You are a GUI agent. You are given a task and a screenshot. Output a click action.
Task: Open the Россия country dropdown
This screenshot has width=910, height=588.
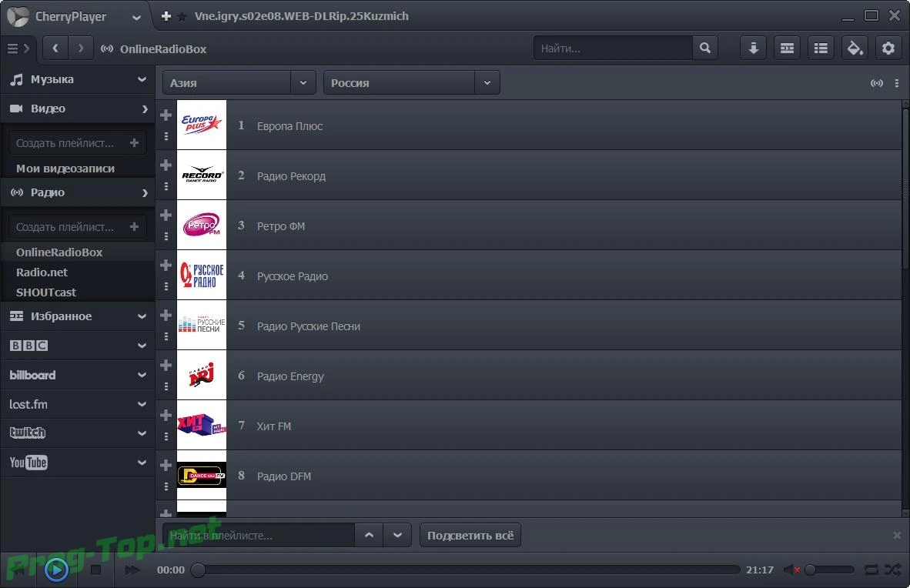411,83
